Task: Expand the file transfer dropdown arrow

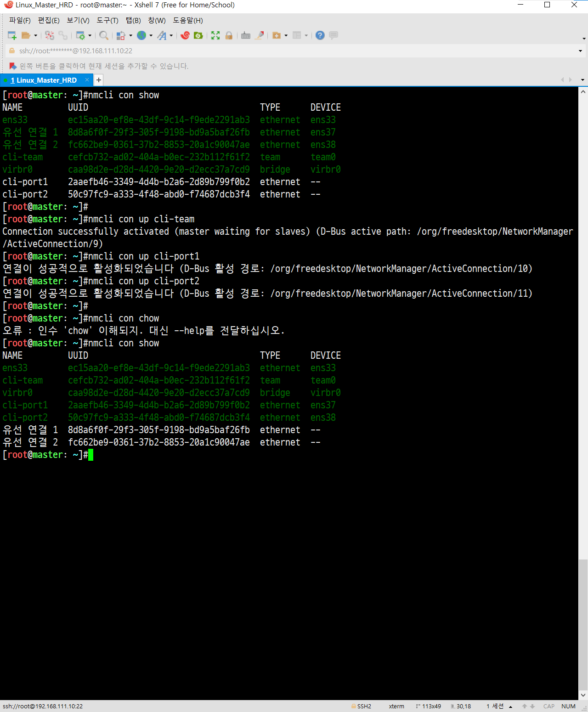Action: coord(130,35)
